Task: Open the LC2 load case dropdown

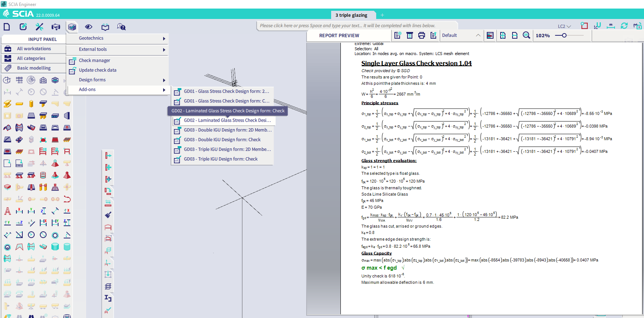Action: pyautogui.click(x=564, y=26)
